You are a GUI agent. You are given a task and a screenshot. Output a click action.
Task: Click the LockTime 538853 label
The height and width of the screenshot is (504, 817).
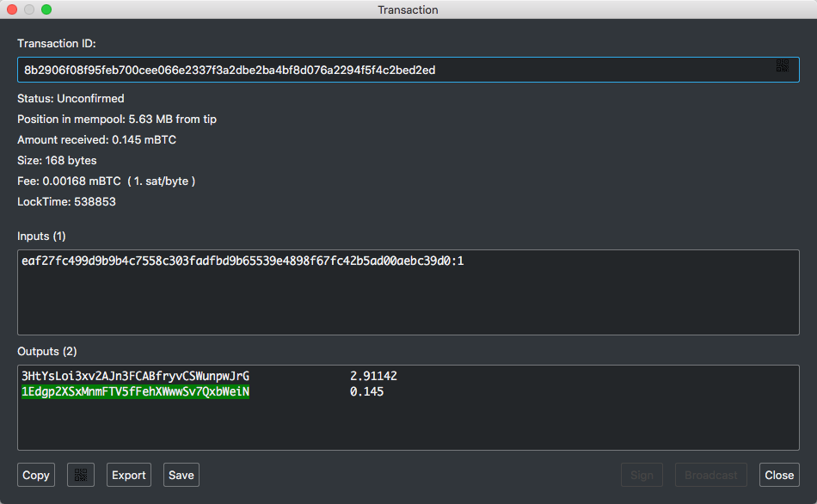tap(67, 202)
